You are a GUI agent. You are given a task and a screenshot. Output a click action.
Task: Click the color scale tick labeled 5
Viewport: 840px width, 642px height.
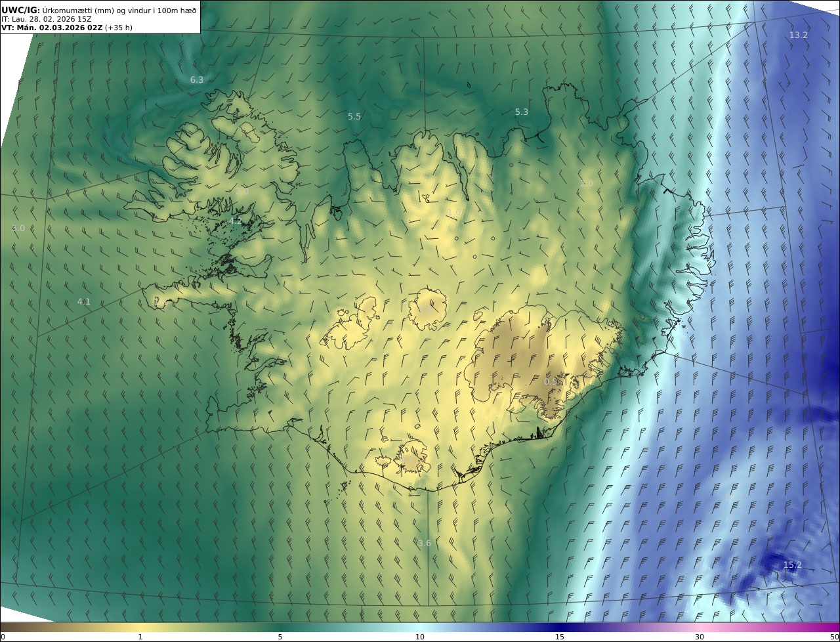(280, 637)
